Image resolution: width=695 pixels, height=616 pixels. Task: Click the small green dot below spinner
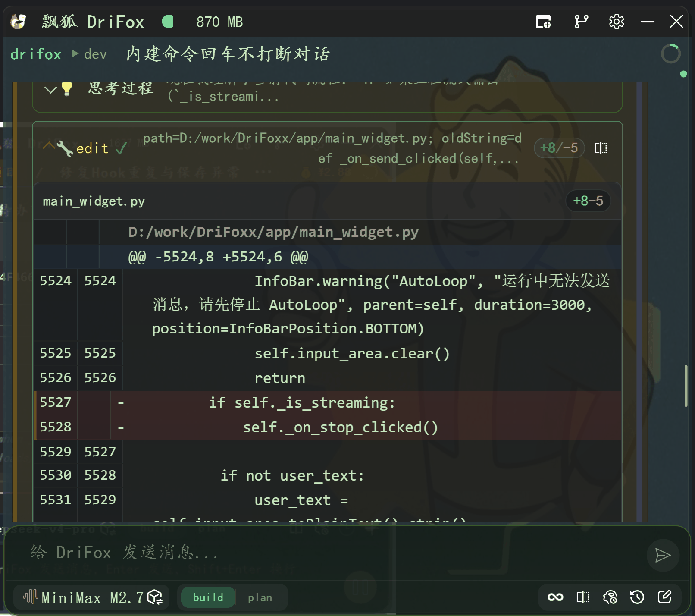click(683, 74)
